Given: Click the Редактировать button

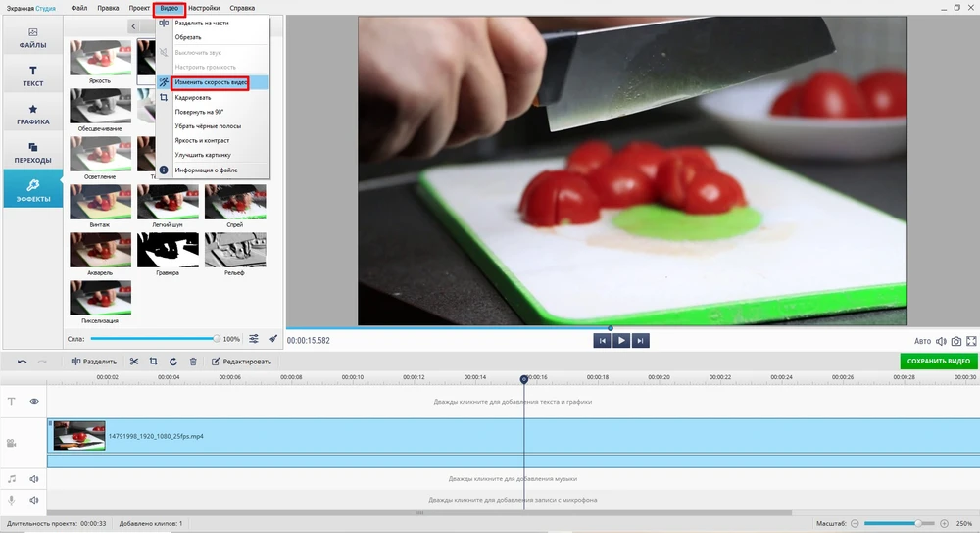Looking at the screenshot, I should pyautogui.click(x=240, y=362).
